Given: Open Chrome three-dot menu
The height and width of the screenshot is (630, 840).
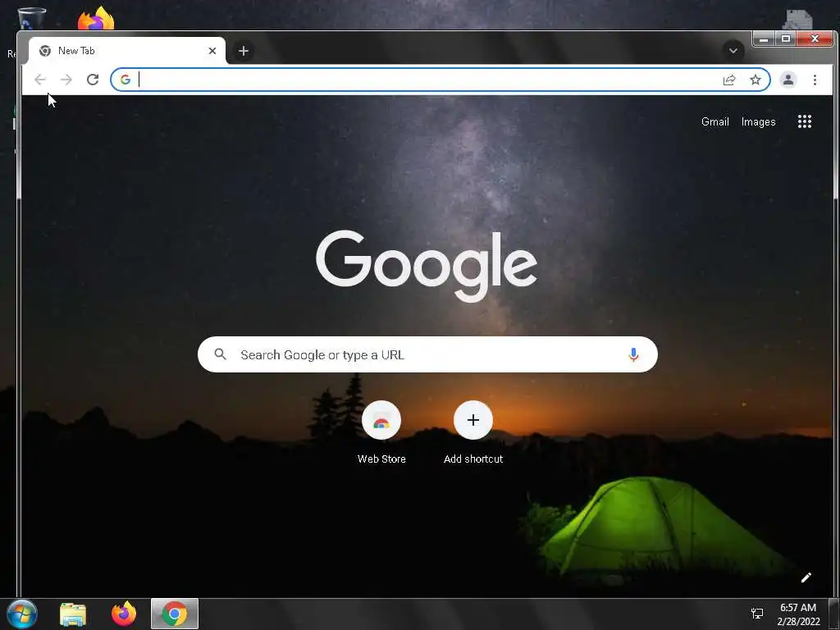Looking at the screenshot, I should pos(815,80).
